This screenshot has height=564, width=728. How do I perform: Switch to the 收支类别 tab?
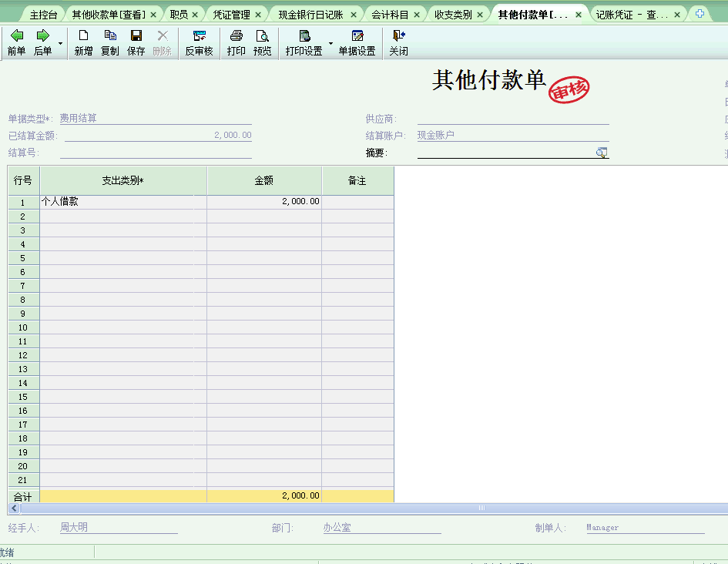point(453,15)
